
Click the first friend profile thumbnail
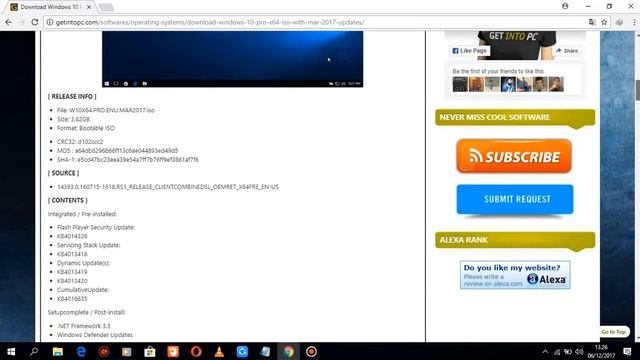[x=460, y=84]
